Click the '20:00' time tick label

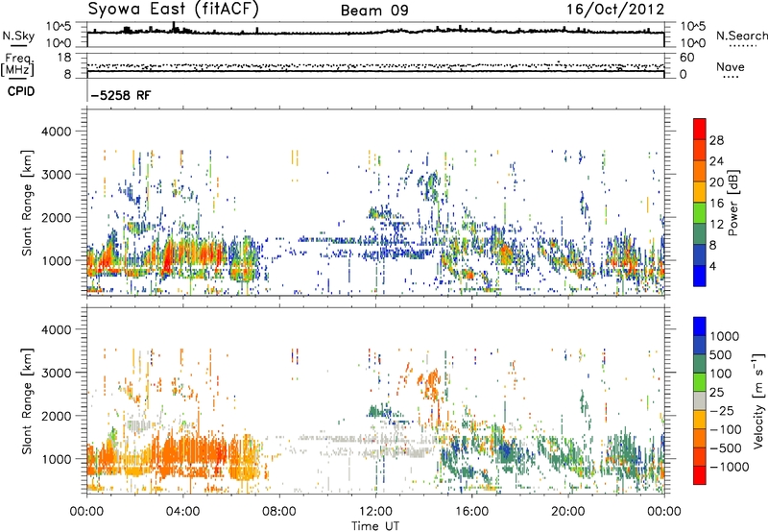pyautogui.click(x=568, y=512)
